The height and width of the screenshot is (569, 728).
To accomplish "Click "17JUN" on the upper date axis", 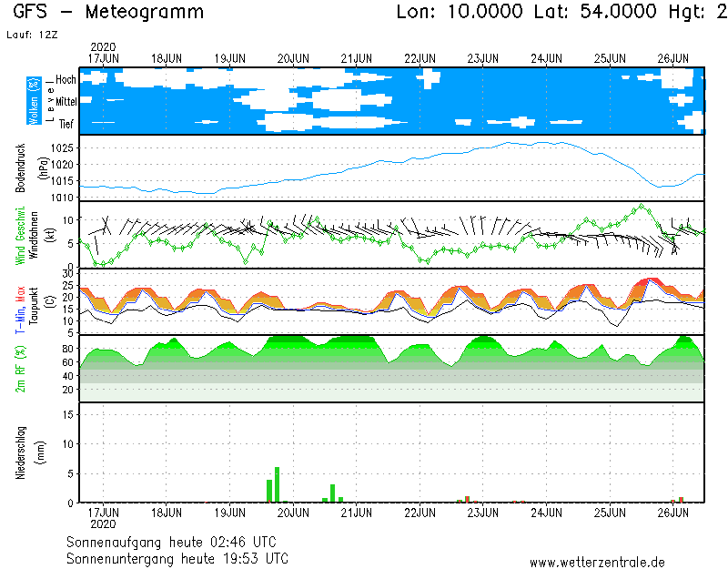I will (x=103, y=59).
